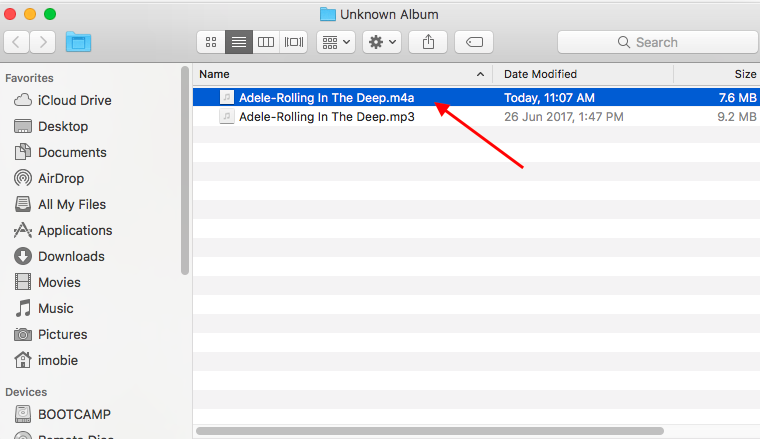Click the BOOTCAMP drive icon
Screen dimensions: 760x439
[x=23, y=414]
